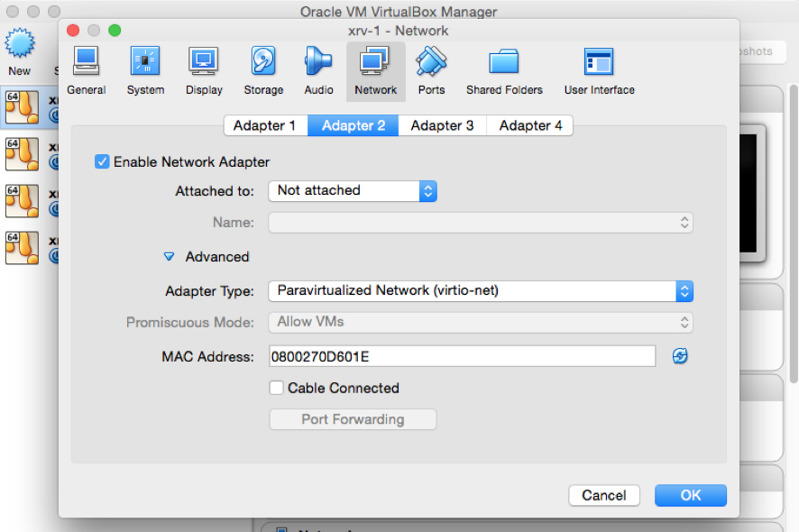Screen dimensions: 799x532
Task: Confirm settings with OK
Action: [x=691, y=495]
